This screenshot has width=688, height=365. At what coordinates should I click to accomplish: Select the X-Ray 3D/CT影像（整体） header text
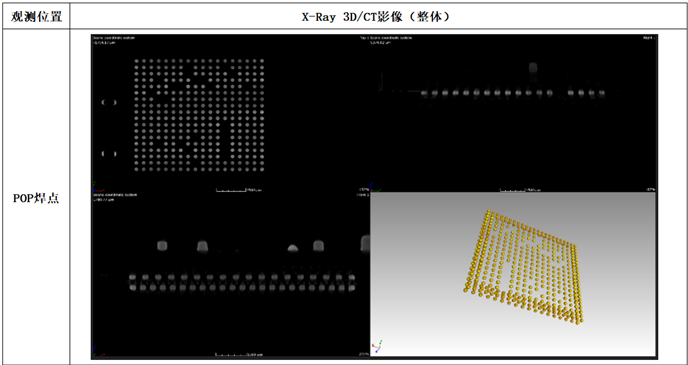pyautogui.click(x=375, y=17)
